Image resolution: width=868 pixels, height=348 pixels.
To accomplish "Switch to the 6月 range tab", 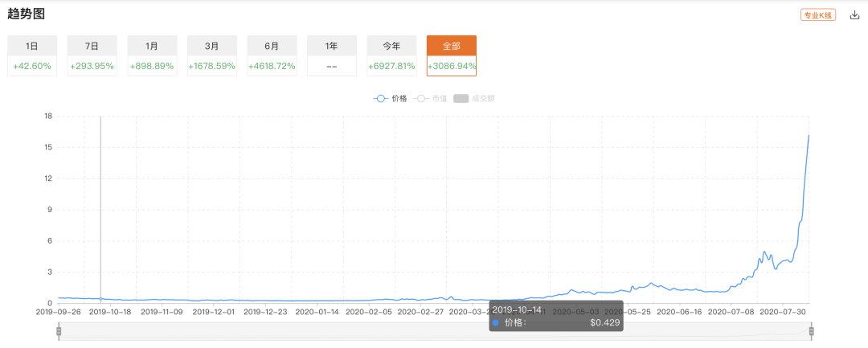I will tap(272, 55).
